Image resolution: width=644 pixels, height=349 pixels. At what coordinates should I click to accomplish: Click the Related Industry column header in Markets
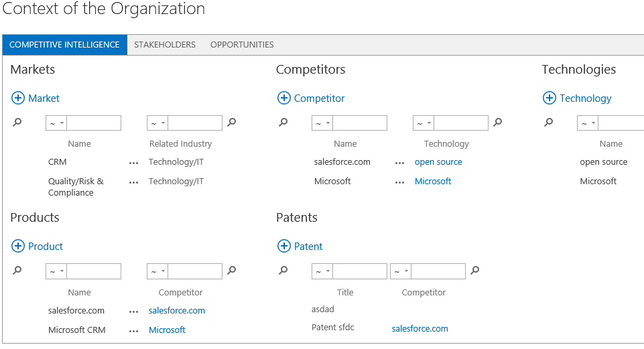point(181,144)
